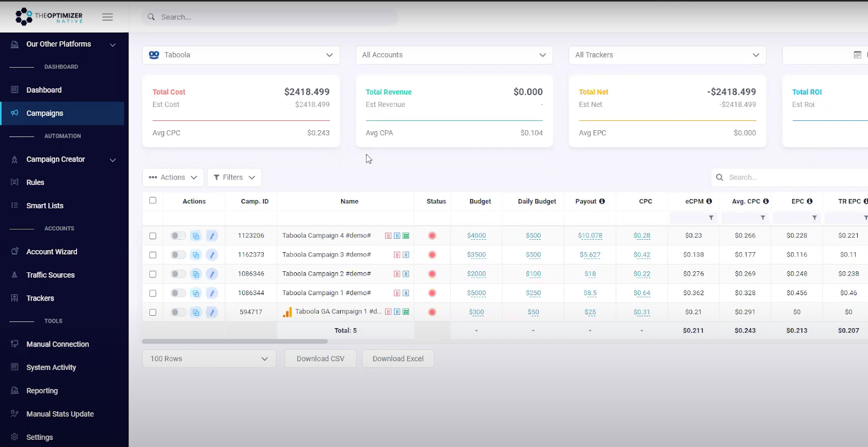Click the table horizontal scrollbar
868x447 pixels.
(x=235, y=341)
